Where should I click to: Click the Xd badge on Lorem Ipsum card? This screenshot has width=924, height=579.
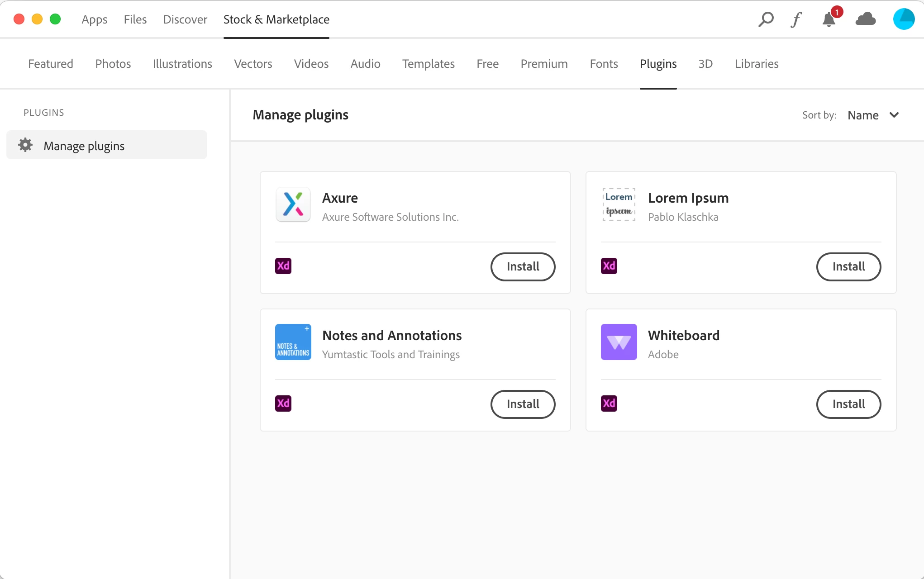609,266
